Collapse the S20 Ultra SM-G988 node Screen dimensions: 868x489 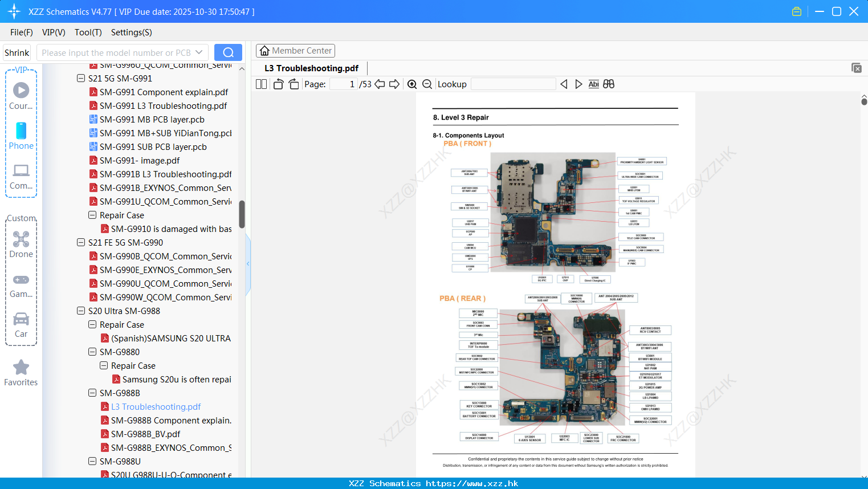tap(81, 311)
